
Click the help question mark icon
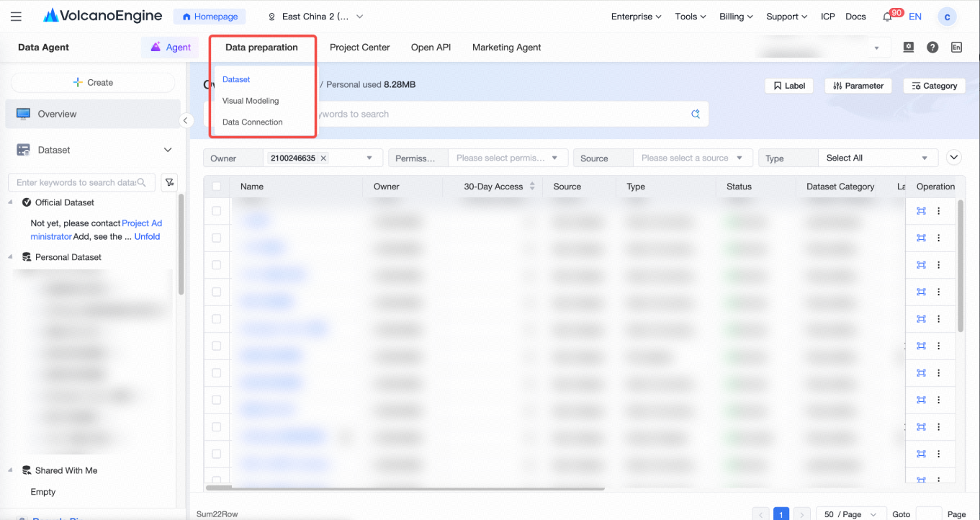pyautogui.click(x=932, y=47)
